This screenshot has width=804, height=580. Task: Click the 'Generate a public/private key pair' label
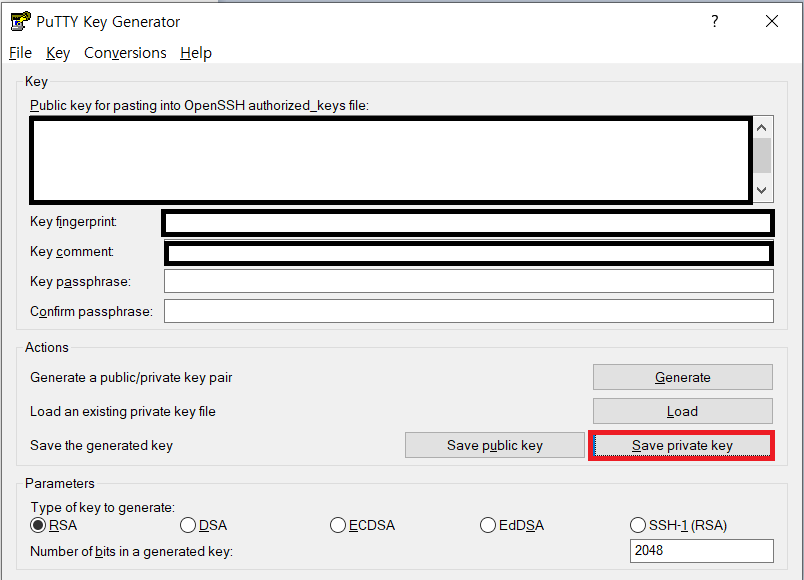coord(131,377)
